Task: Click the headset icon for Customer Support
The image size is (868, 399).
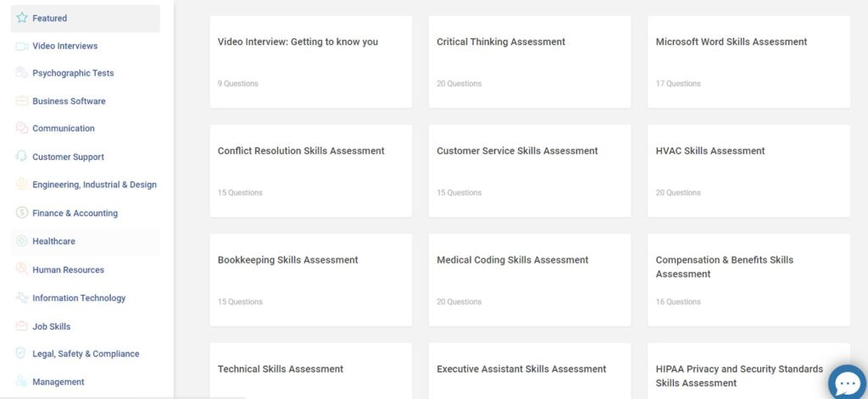Action: tap(21, 156)
